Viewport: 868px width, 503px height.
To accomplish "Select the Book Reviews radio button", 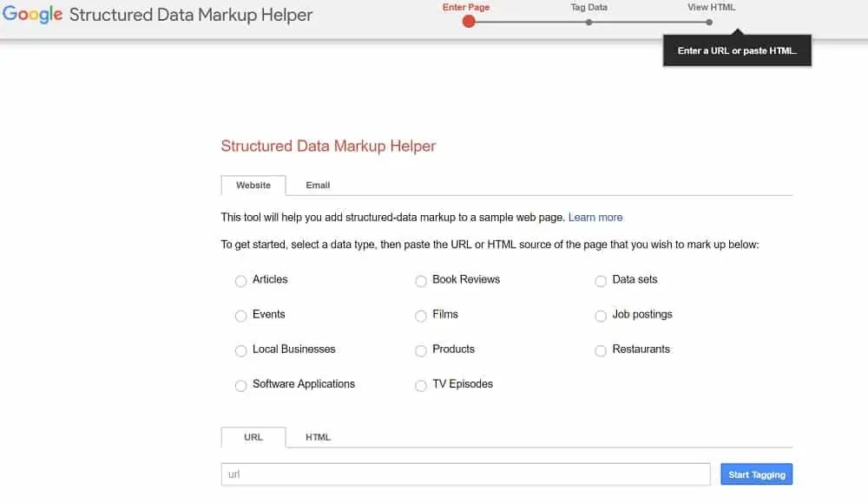I will tap(421, 281).
